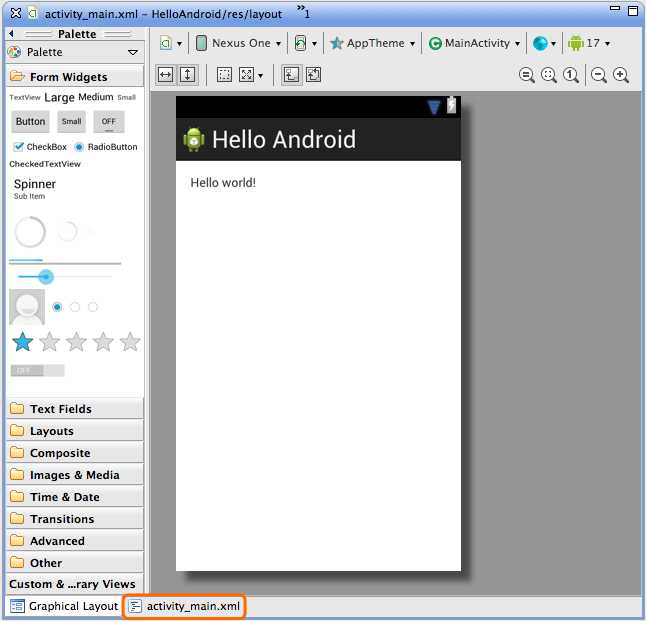The image size is (646, 621).
Task: Click zoom to fit magnifier icon
Action: tap(527, 75)
